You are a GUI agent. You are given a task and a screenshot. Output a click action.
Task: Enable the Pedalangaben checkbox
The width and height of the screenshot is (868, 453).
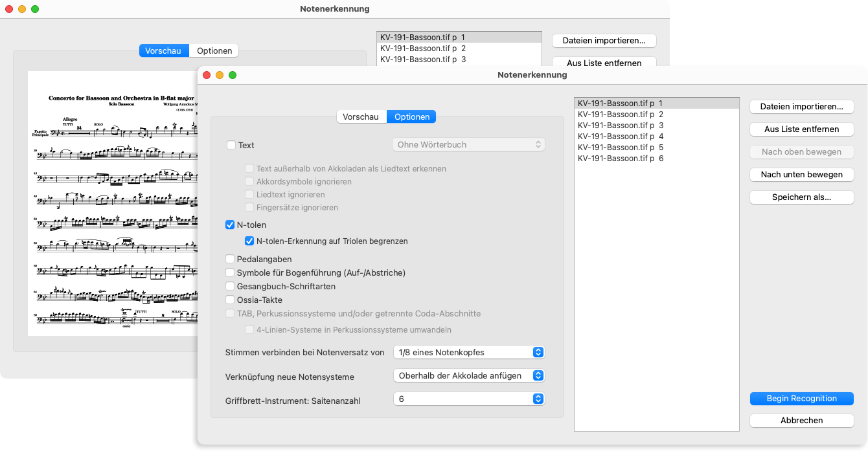pyautogui.click(x=230, y=260)
